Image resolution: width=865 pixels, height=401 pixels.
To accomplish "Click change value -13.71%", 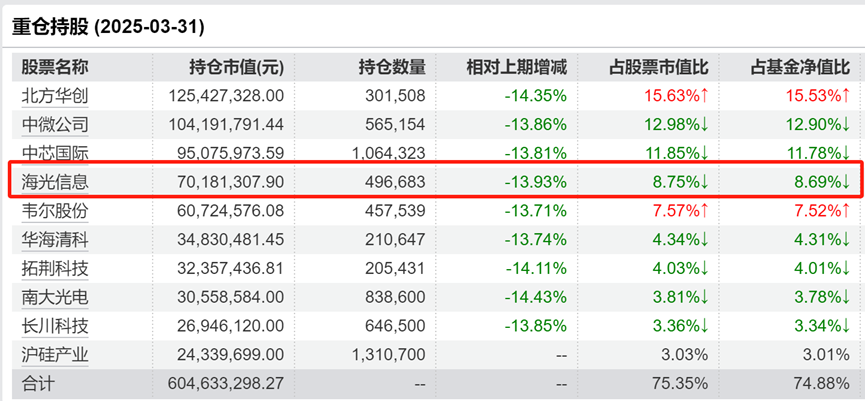I will tap(536, 211).
